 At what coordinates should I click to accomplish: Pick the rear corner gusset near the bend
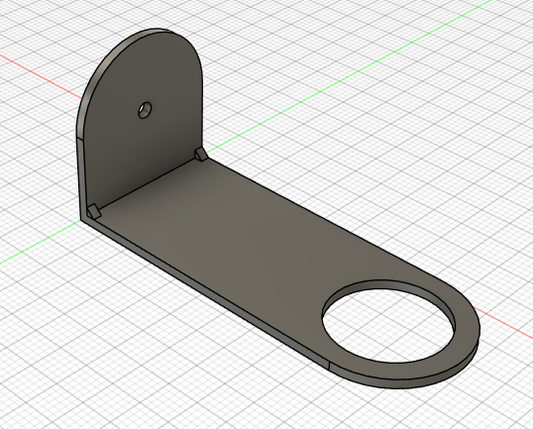pos(201,154)
